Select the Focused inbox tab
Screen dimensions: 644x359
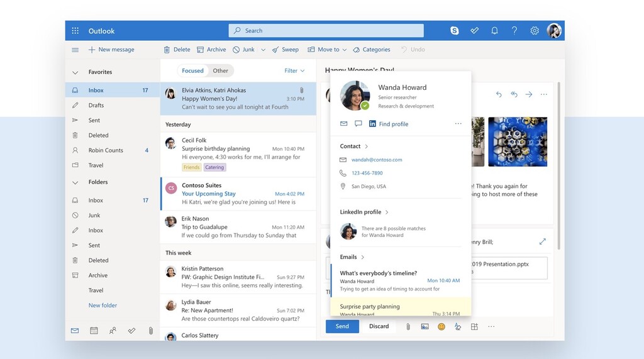tap(192, 71)
